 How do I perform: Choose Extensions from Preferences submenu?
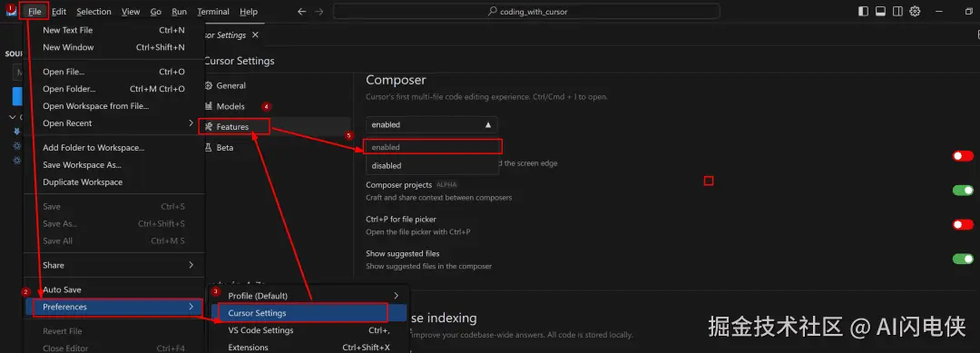pos(309,348)
